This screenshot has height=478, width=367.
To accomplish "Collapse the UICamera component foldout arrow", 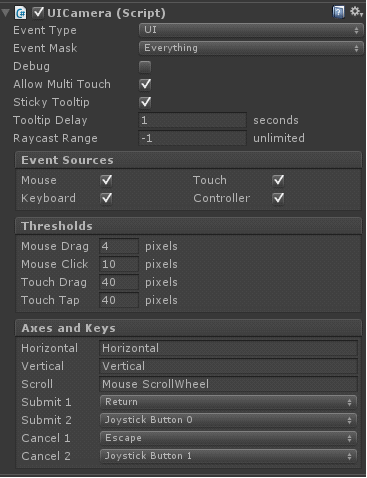I will 6,13.
